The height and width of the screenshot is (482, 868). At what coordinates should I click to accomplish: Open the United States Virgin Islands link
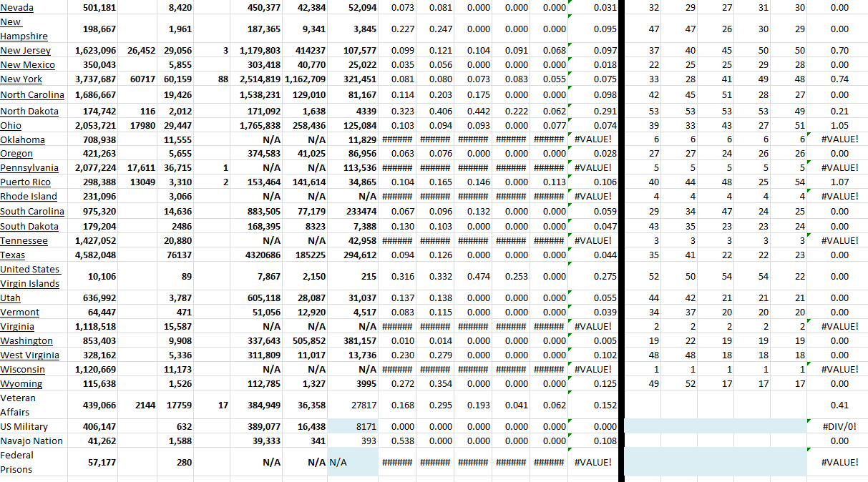(29, 276)
